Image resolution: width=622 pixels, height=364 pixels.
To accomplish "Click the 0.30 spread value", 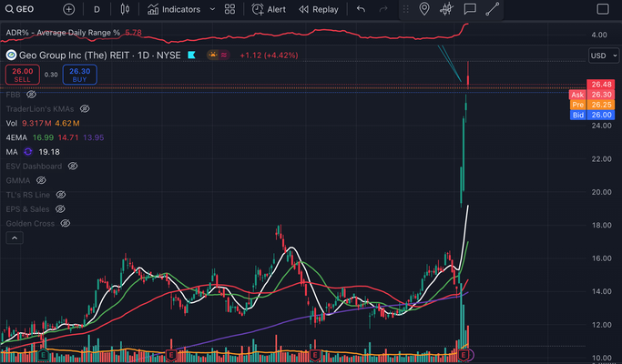I will pos(51,75).
